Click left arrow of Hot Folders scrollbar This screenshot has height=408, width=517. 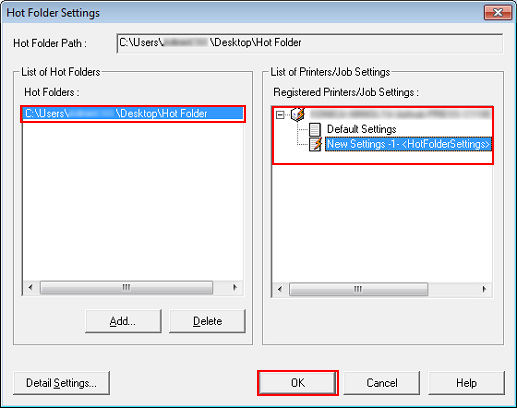(x=31, y=287)
